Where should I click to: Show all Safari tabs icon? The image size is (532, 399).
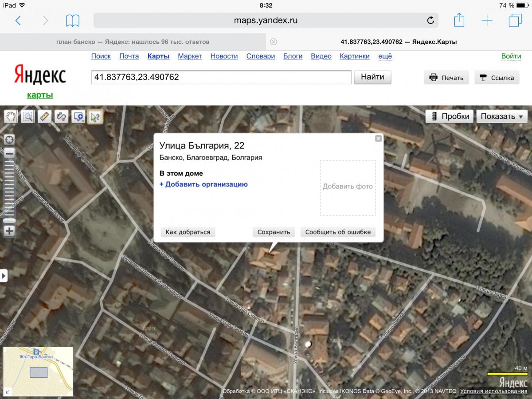515,20
